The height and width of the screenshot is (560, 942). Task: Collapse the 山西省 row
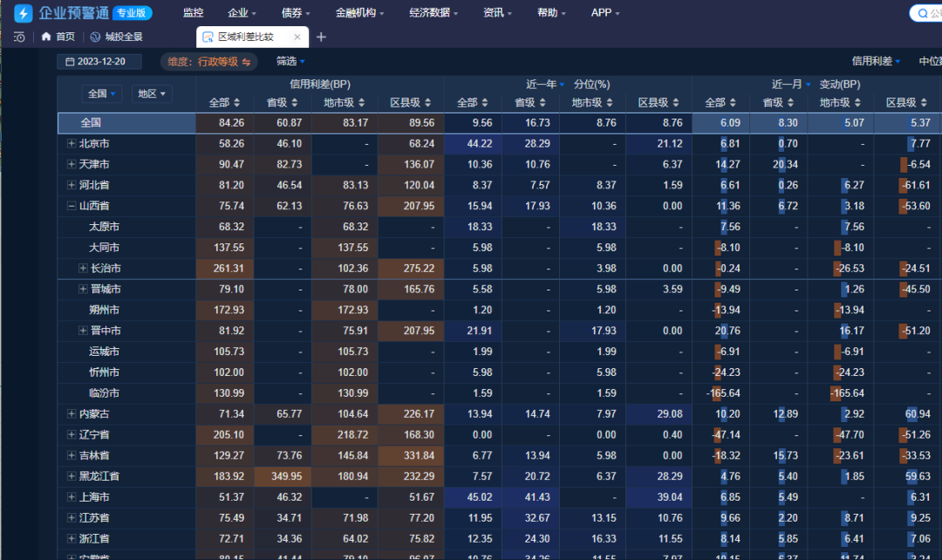click(x=71, y=206)
